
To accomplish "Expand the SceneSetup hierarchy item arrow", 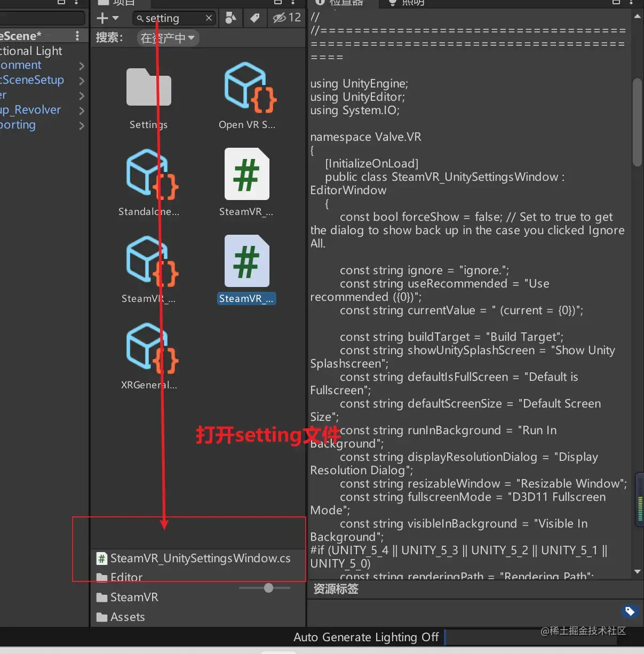I will click(x=82, y=81).
